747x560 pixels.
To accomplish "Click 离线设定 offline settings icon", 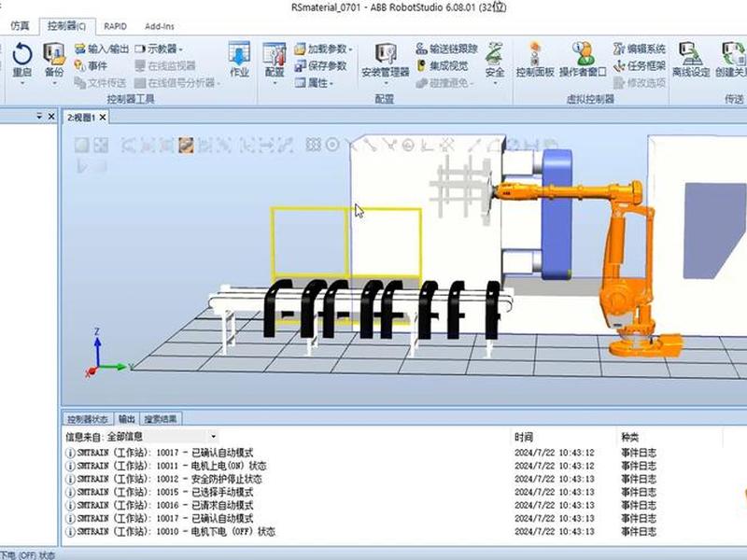I will pyautogui.click(x=691, y=60).
